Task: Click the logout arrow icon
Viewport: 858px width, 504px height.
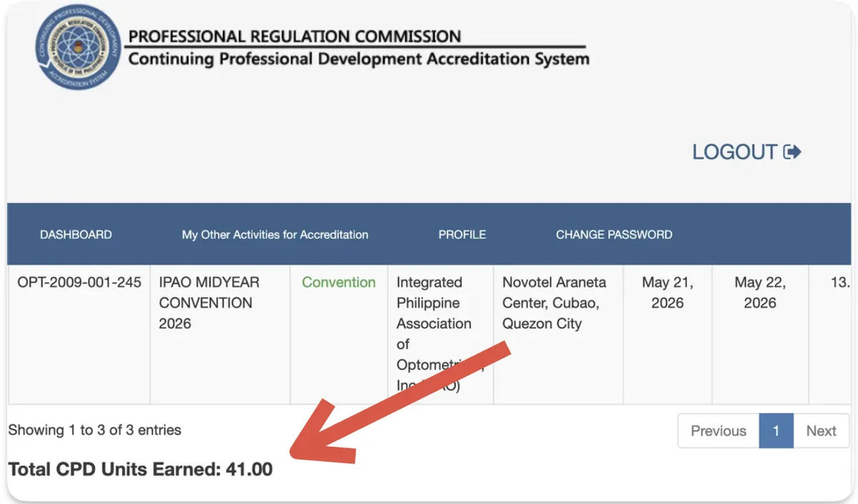Action: [x=792, y=152]
